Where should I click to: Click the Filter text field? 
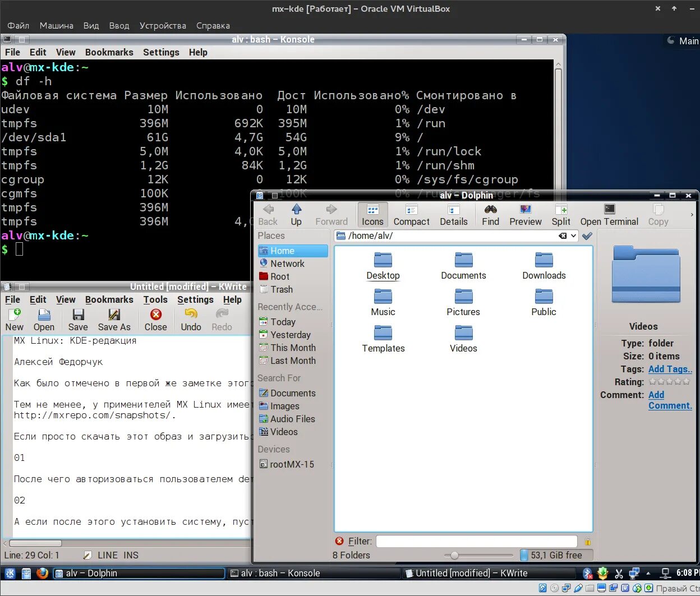476,541
